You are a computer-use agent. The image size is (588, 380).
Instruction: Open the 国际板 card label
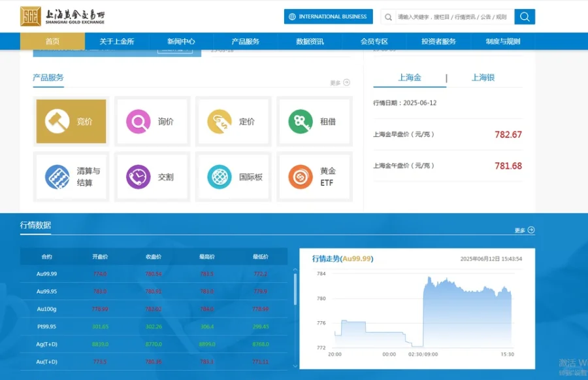[251, 177]
